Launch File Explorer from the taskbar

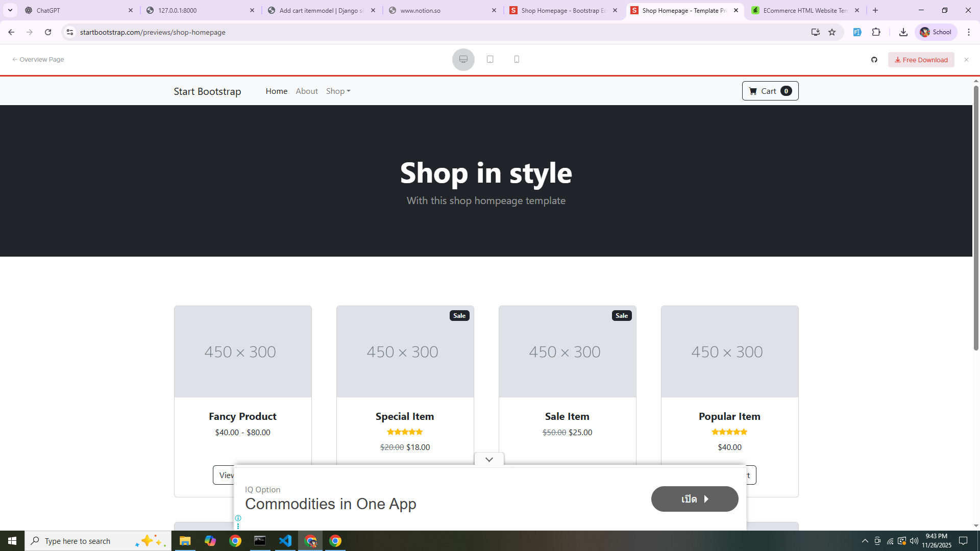coord(185,541)
